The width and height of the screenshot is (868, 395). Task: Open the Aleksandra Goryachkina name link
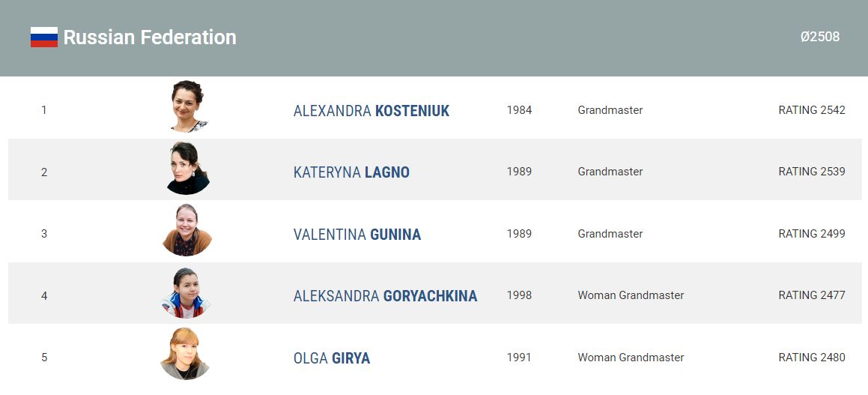(385, 296)
